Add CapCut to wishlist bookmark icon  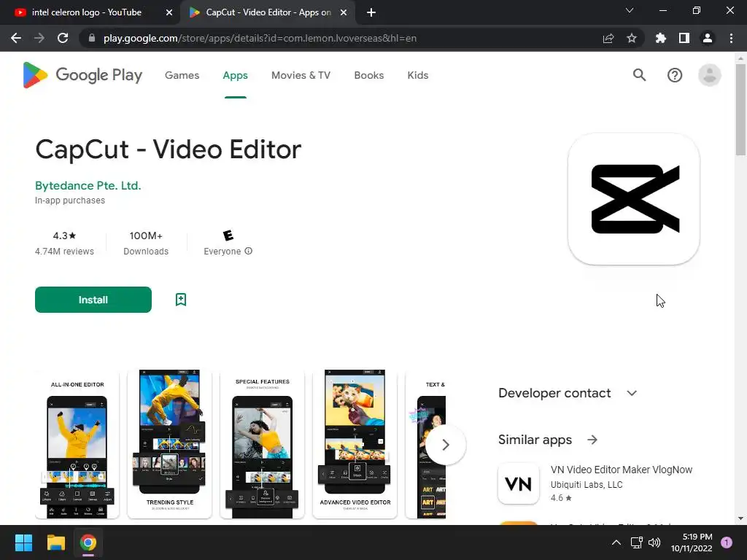pos(181,300)
